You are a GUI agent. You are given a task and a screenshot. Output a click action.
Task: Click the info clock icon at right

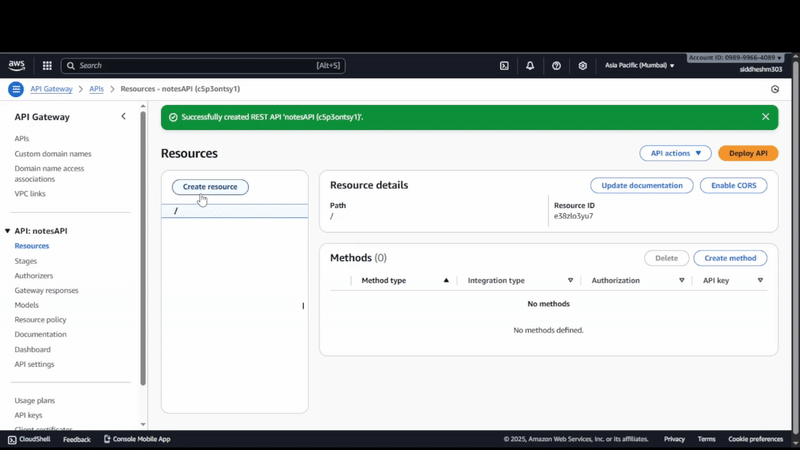(x=775, y=89)
